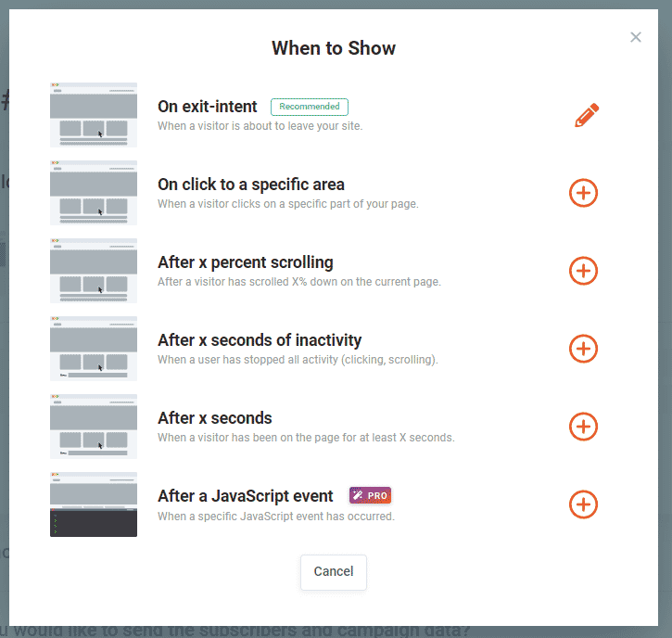Click the After x seconds of inactivity heading
This screenshot has width=672, height=638.
pos(260,340)
